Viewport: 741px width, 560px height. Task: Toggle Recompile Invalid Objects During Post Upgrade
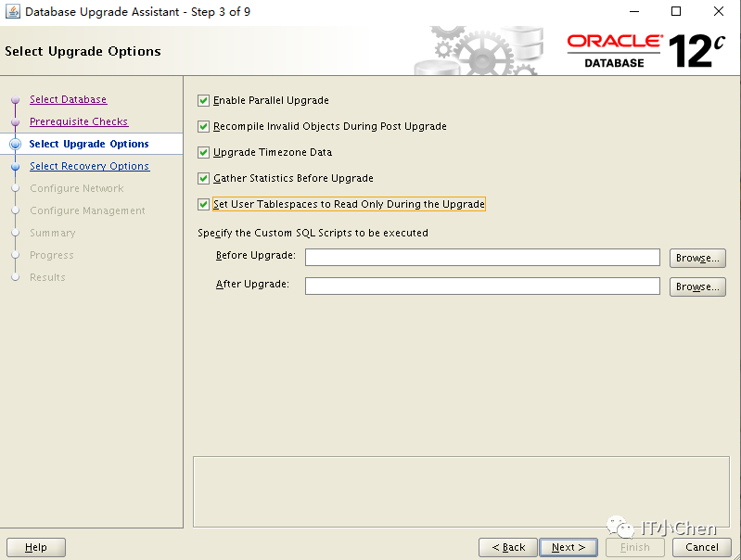(203, 127)
